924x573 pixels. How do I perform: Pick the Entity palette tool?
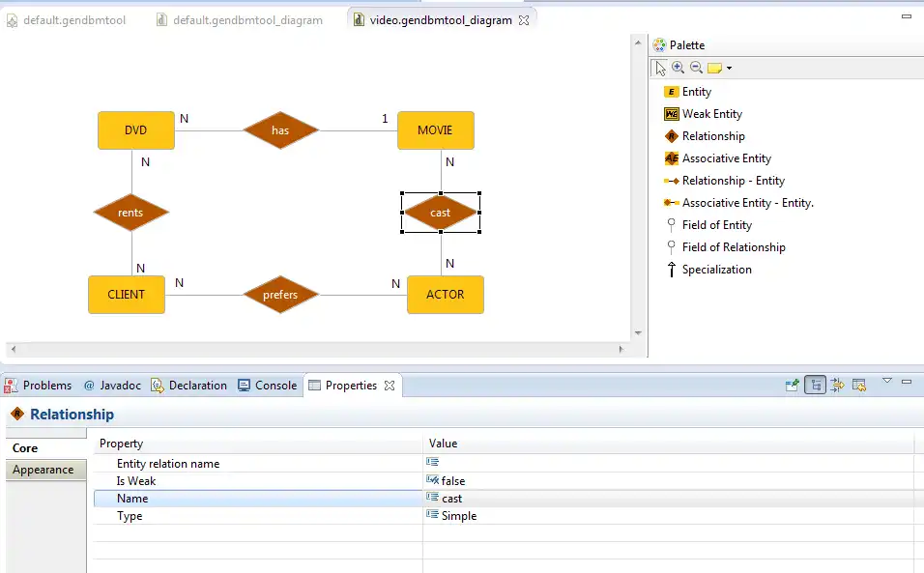point(688,92)
